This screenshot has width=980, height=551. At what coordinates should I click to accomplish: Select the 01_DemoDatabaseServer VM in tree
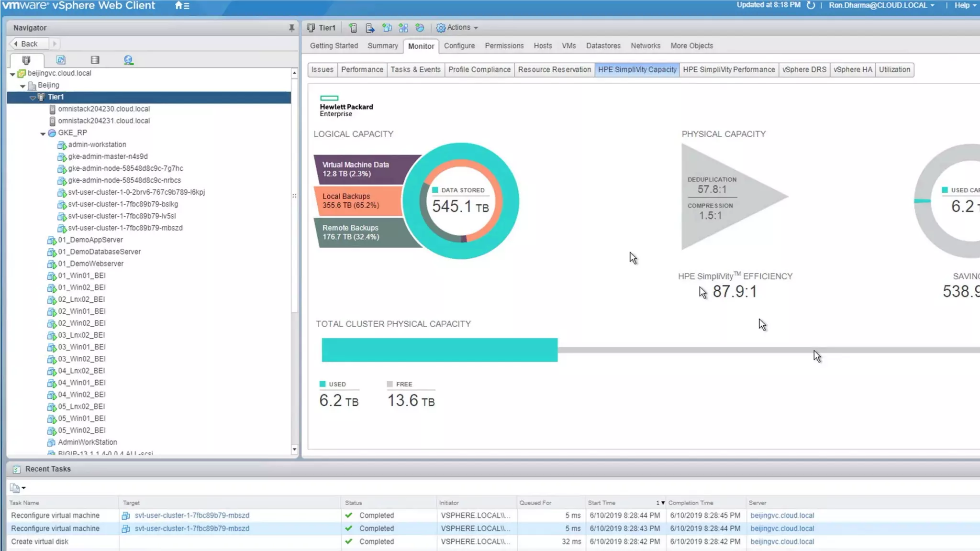pyautogui.click(x=99, y=252)
